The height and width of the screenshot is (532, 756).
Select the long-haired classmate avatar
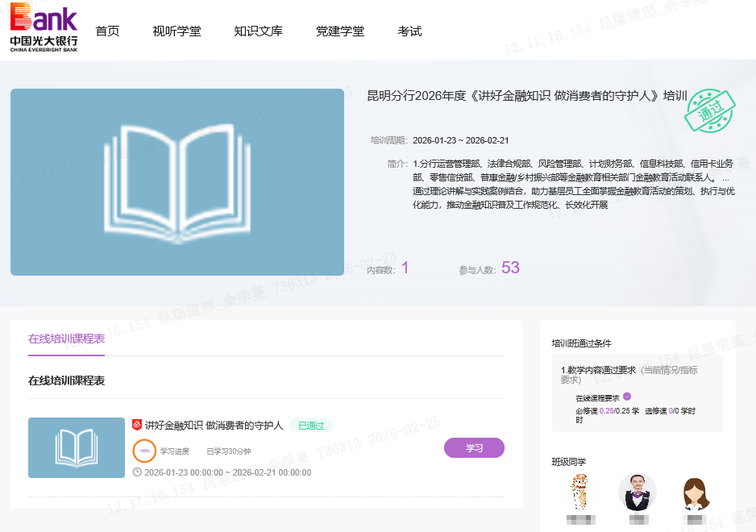point(696,492)
